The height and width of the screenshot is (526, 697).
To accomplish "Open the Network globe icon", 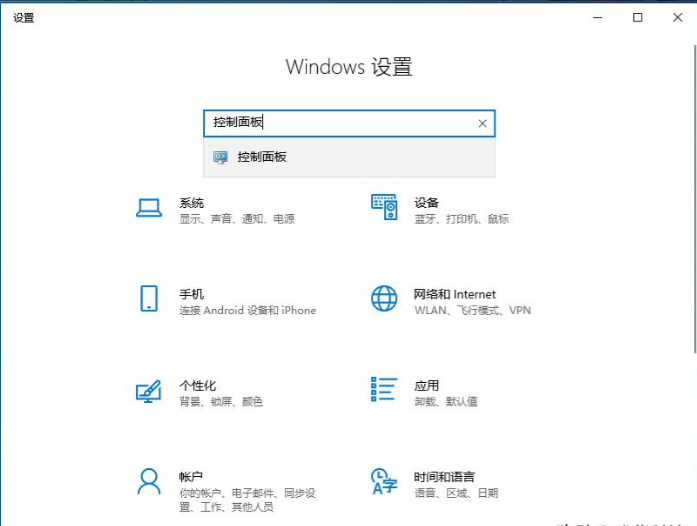I will pos(384,298).
